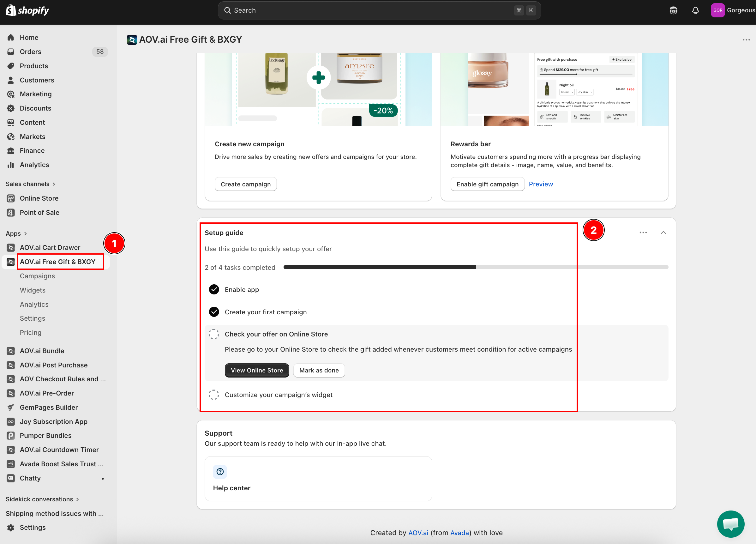Click the Finance bank icon
This screenshot has width=756, height=544.
coord(11,151)
